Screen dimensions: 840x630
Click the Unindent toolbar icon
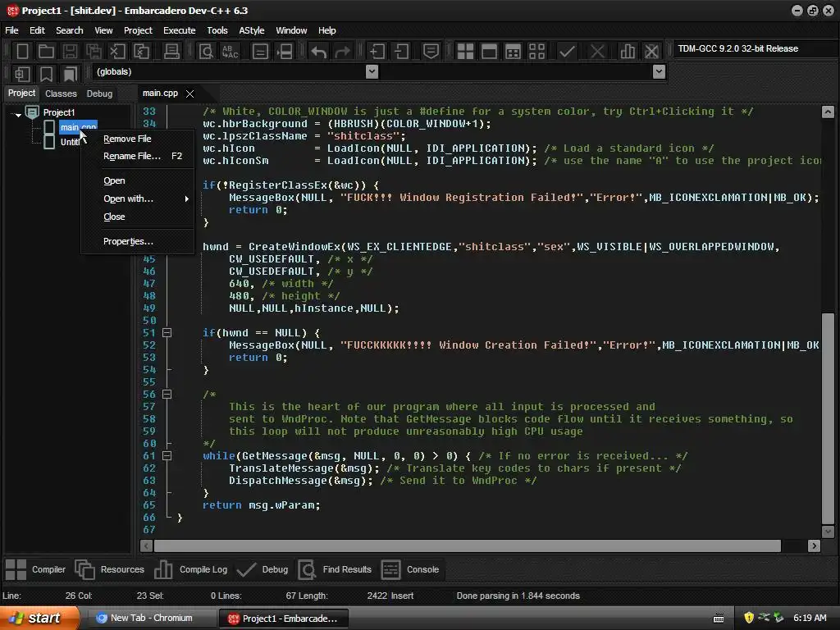coord(401,52)
